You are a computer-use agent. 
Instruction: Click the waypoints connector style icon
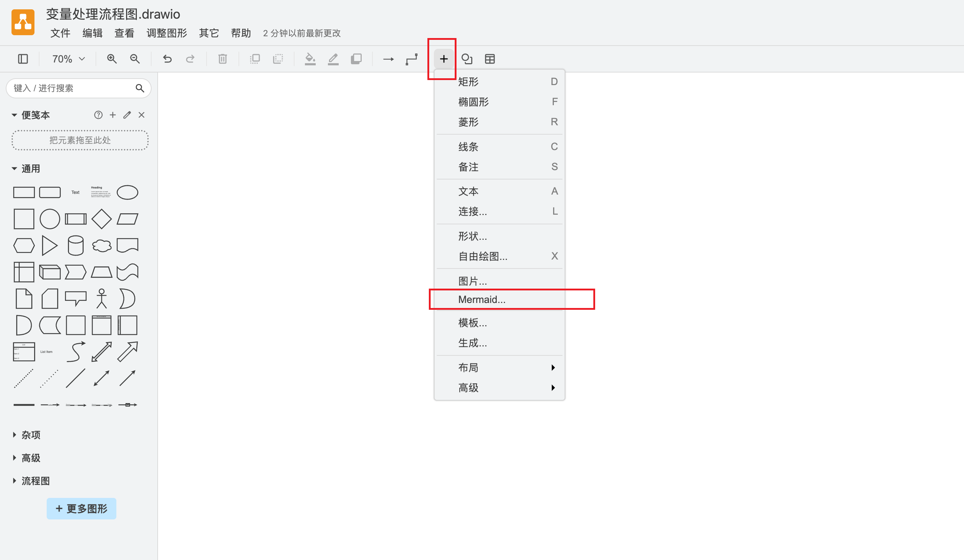pyautogui.click(x=412, y=59)
